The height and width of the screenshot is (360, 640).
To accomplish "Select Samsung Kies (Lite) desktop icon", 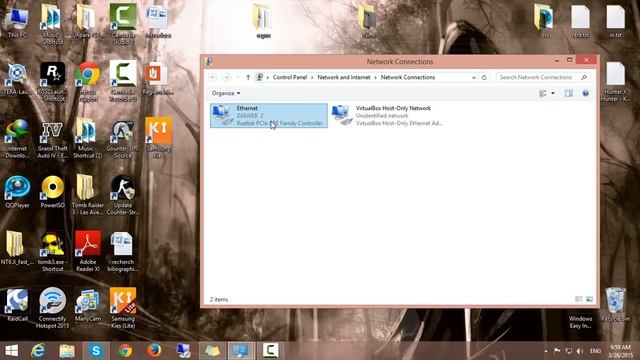I will tap(123, 309).
